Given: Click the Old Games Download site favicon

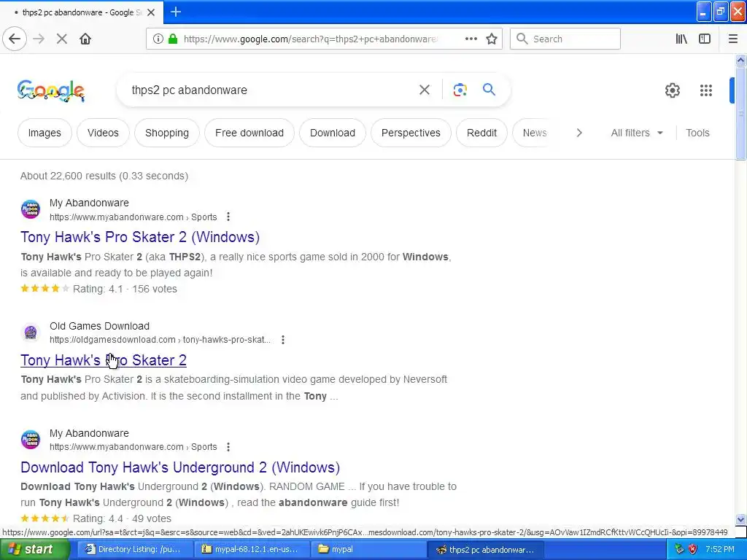Looking at the screenshot, I should tap(31, 332).
